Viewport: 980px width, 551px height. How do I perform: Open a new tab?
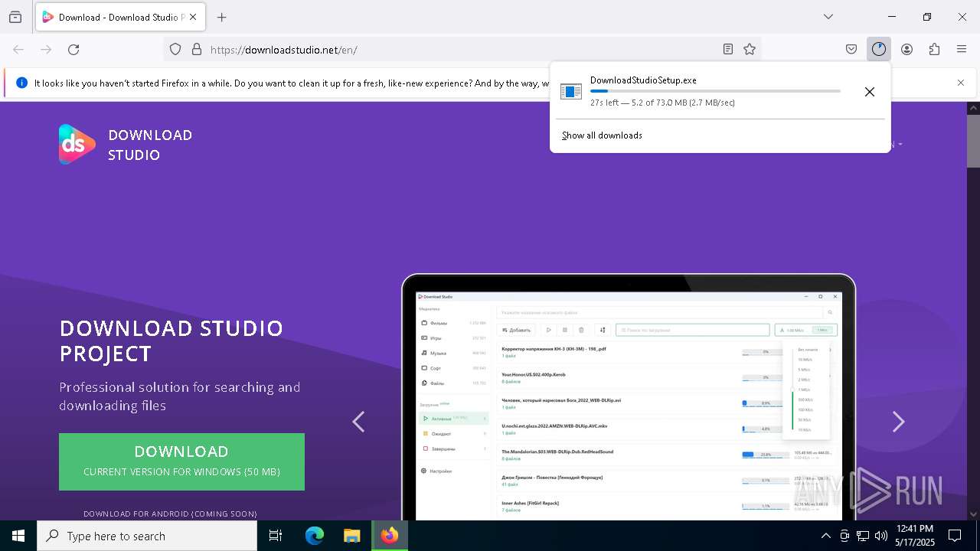222,17
